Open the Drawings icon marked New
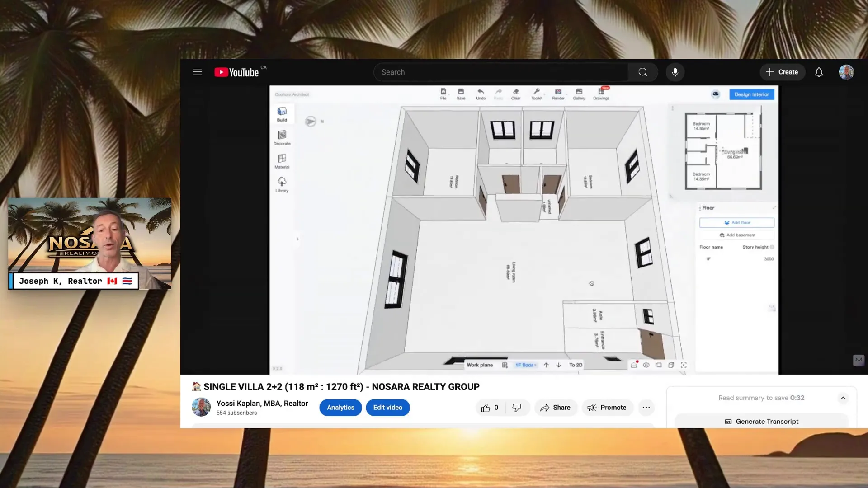This screenshot has height=488, width=868. click(601, 94)
